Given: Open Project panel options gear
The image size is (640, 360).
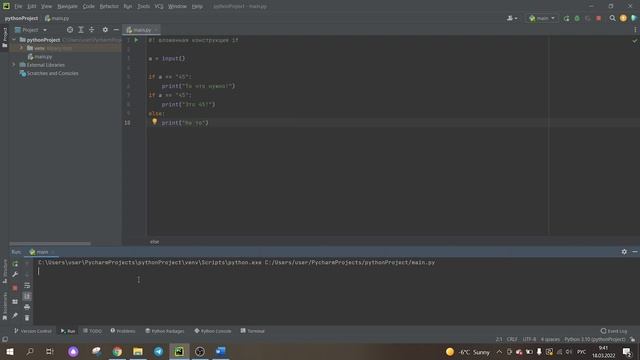Looking at the screenshot, I should click(x=105, y=30).
